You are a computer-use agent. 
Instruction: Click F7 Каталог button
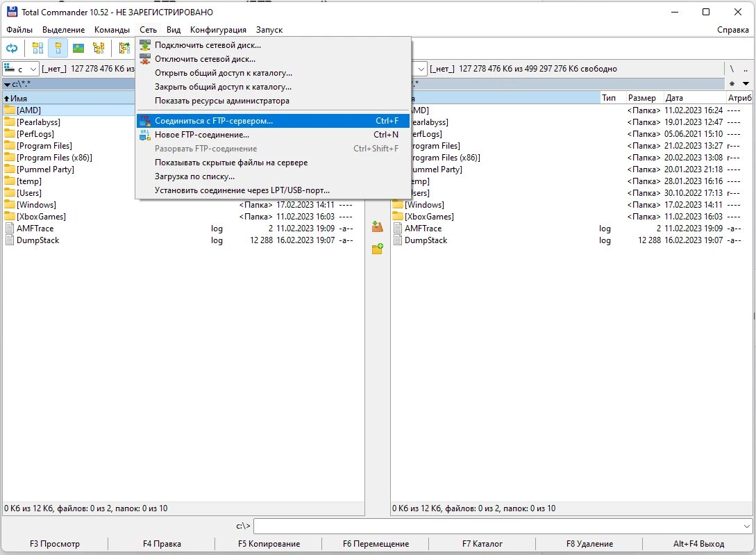482,543
